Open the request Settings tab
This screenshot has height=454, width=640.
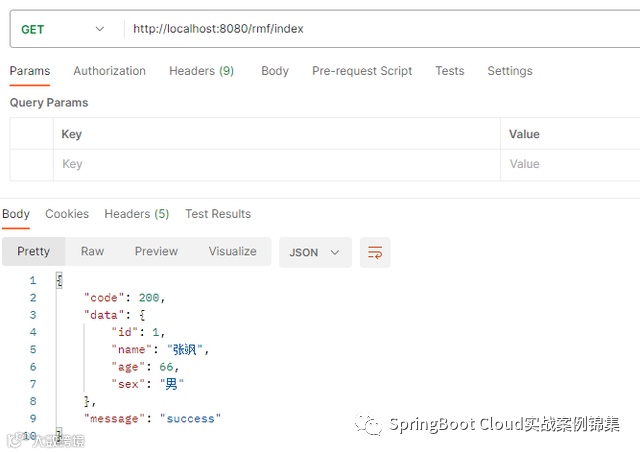pyautogui.click(x=509, y=71)
